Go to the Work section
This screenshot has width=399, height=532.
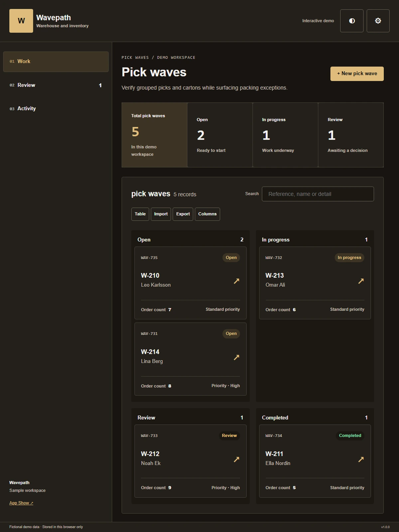click(56, 62)
